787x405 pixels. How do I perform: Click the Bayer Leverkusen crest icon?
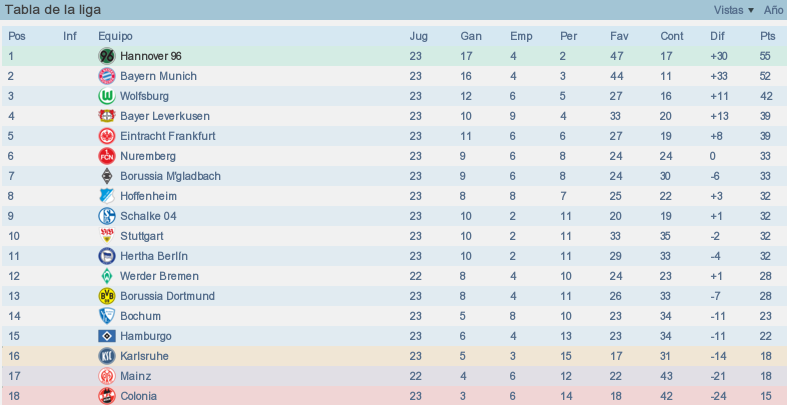tap(106, 116)
